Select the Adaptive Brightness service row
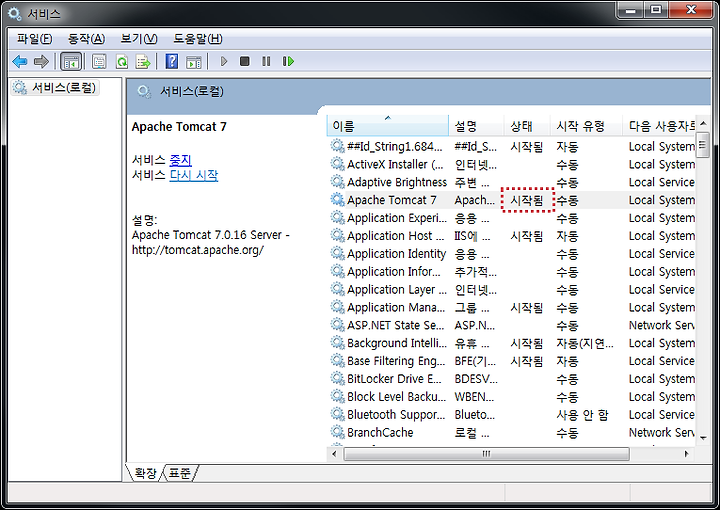 [512, 182]
